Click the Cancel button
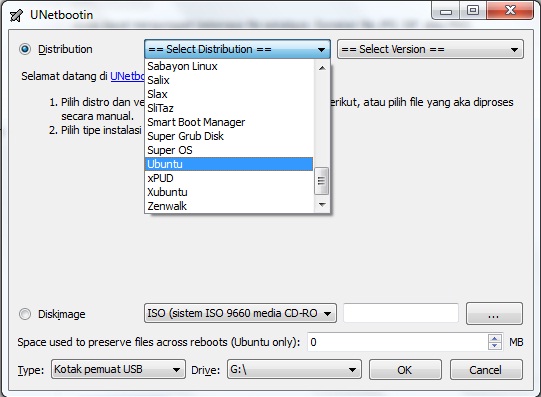541x397 pixels. point(486,370)
